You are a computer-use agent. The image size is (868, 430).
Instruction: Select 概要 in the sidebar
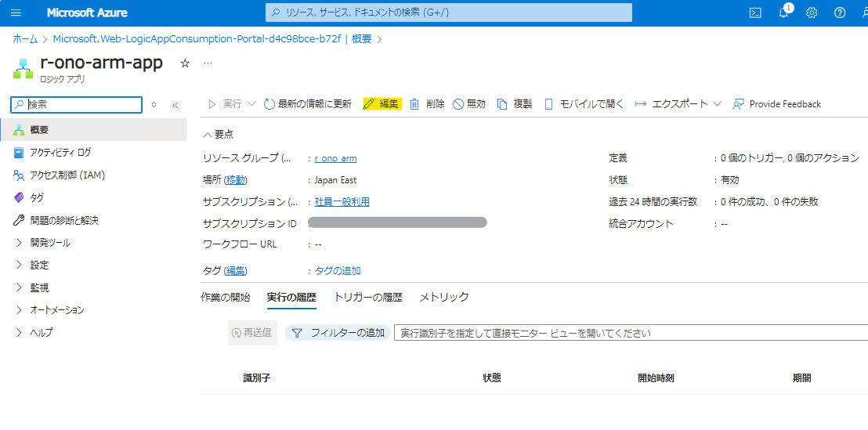[93, 130]
